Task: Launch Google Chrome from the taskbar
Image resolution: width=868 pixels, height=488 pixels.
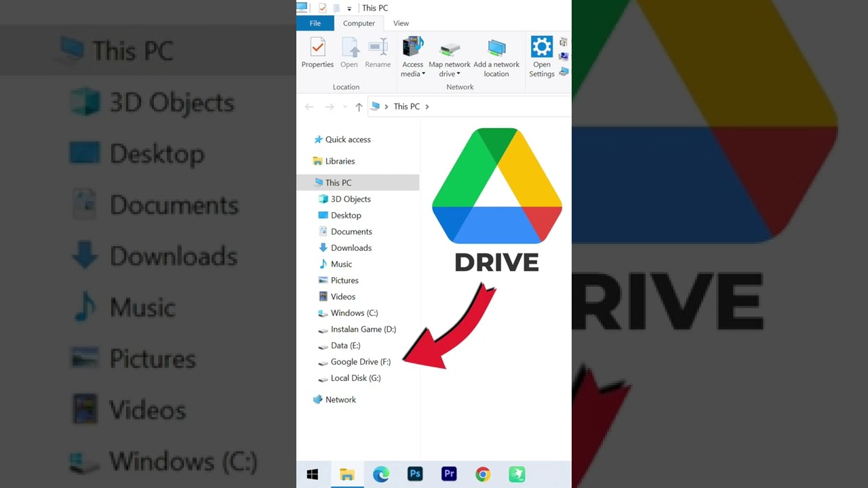Action: pos(483,474)
